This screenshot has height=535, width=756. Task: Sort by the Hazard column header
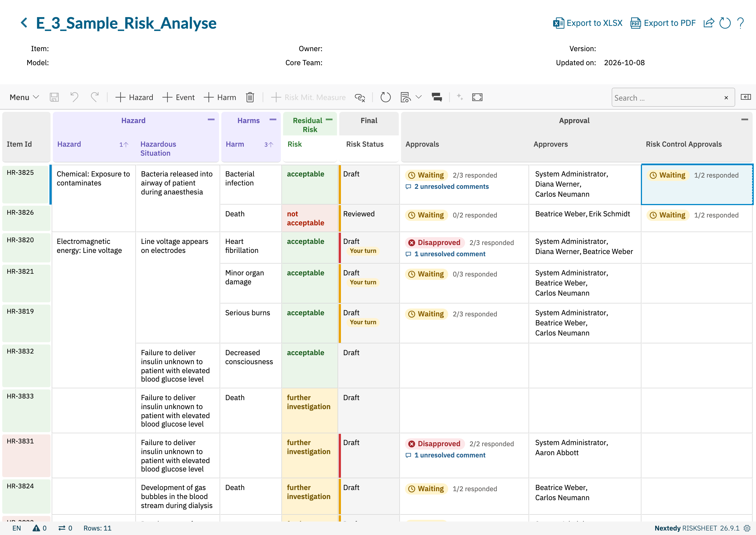[x=69, y=144]
